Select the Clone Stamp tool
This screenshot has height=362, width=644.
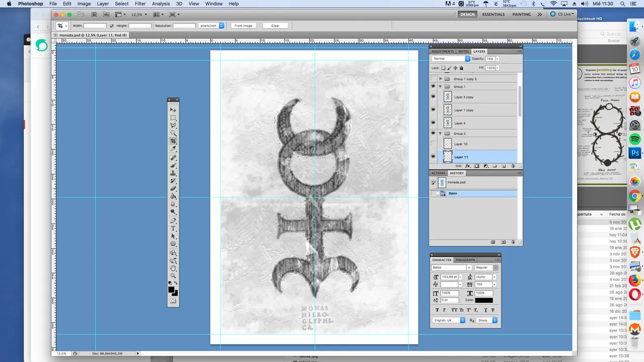pyautogui.click(x=173, y=173)
